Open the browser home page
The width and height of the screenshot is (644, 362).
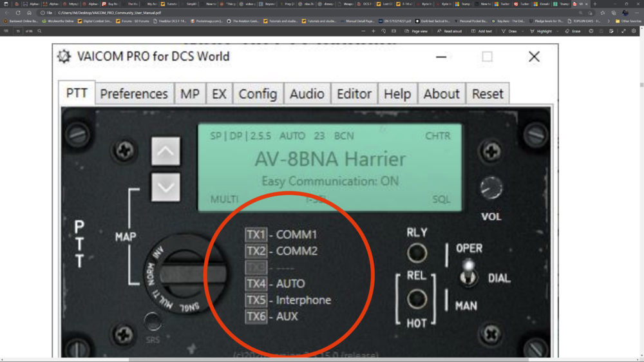click(x=29, y=13)
